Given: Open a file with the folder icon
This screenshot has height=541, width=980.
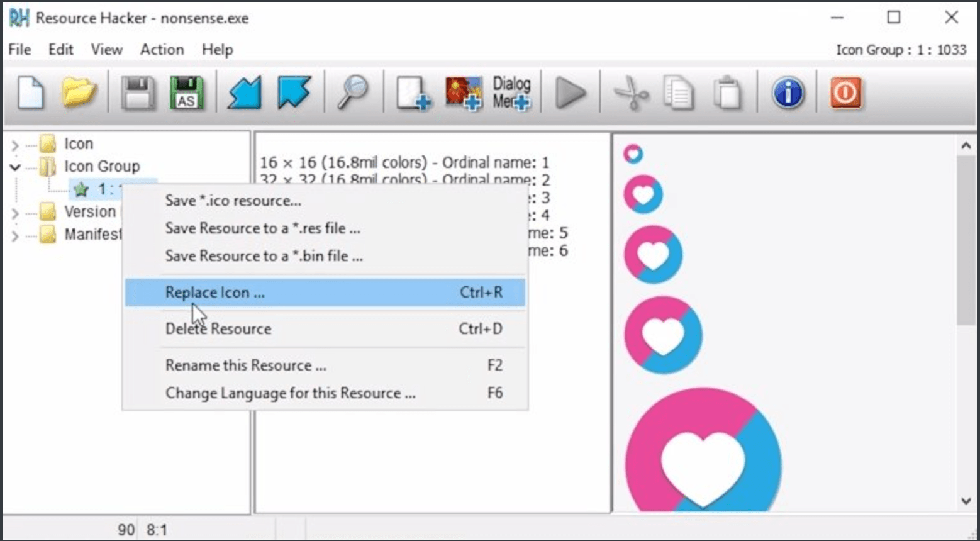Looking at the screenshot, I should (78, 93).
